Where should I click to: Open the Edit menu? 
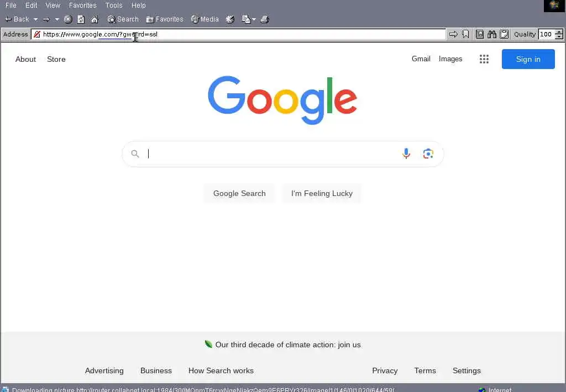(31, 6)
